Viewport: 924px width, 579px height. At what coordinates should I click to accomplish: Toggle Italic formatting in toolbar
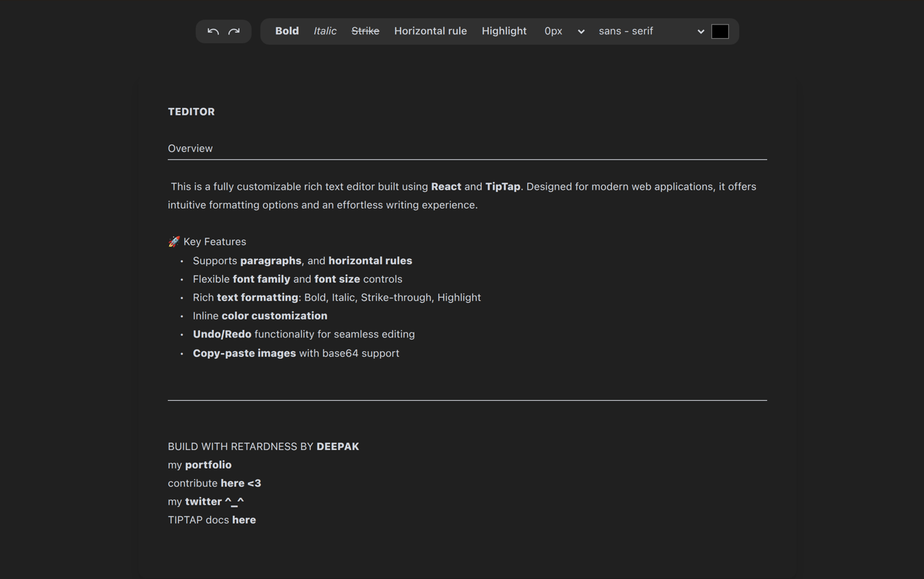325,31
